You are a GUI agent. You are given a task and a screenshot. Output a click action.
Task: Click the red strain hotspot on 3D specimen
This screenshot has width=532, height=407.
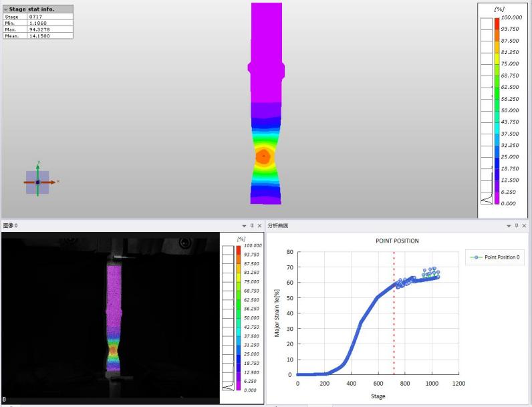[x=263, y=156]
